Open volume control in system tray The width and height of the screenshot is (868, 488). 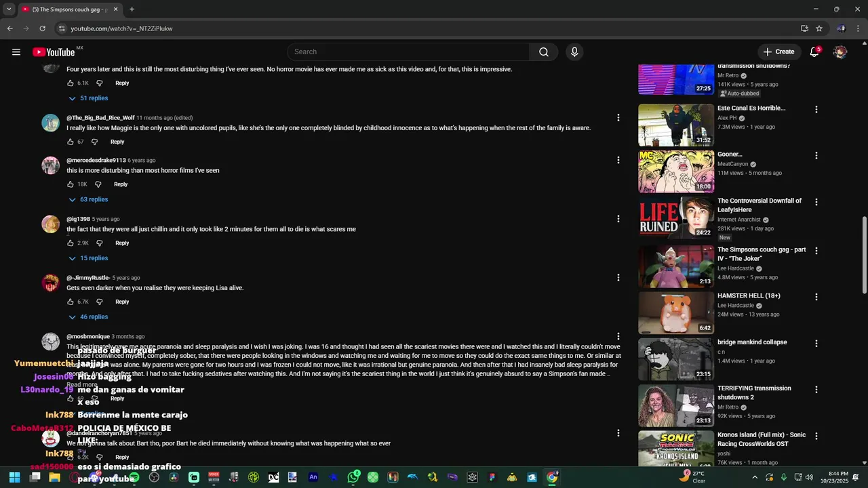[x=809, y=477]
